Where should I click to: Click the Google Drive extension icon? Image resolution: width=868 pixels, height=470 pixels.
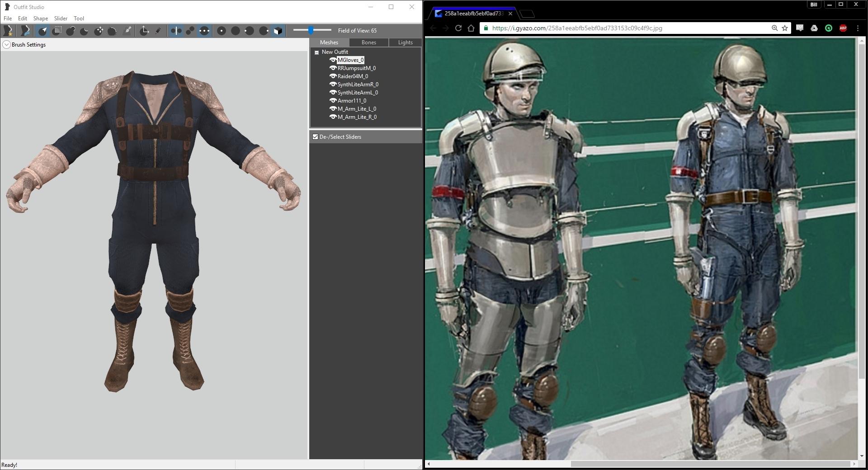coord(814,28)
